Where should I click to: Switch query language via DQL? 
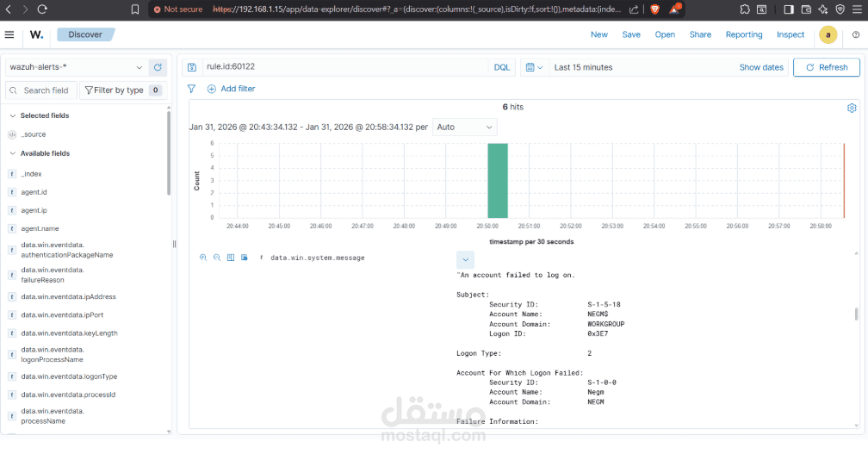[501, 67]
